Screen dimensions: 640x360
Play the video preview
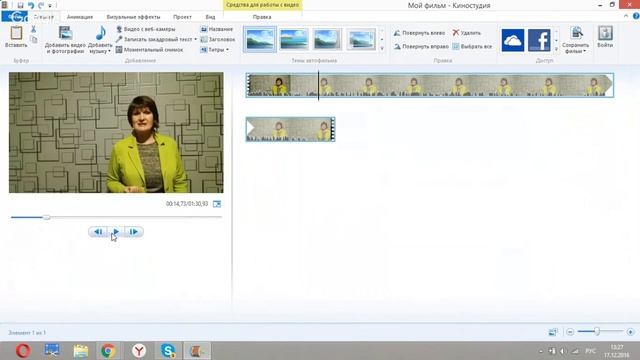coord(116,232)
